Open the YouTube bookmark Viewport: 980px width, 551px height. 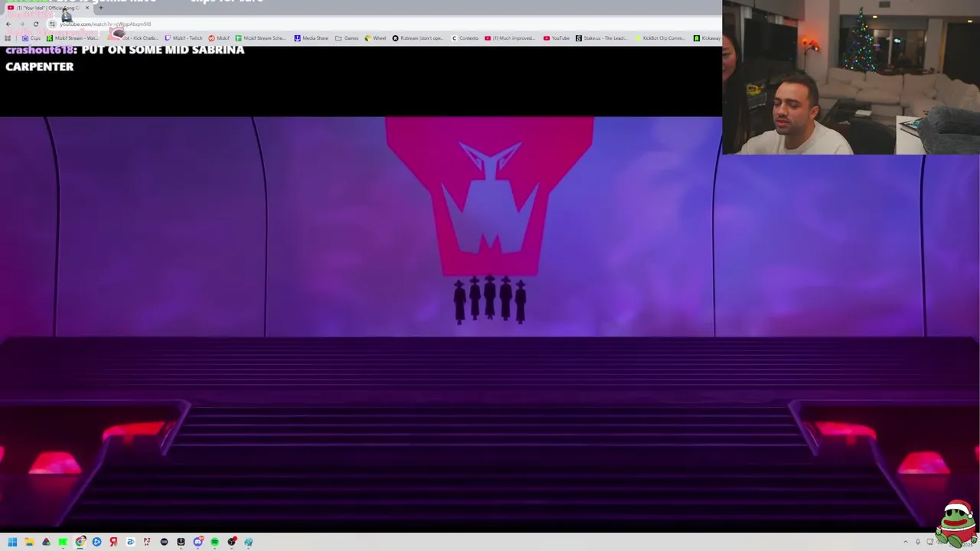click(557, 37)
